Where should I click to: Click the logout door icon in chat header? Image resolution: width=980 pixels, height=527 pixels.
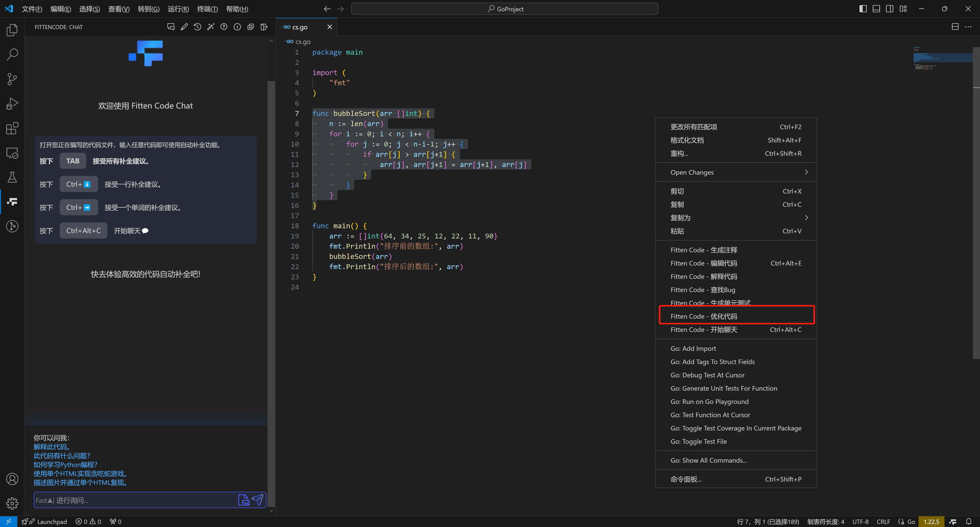[x=264, y=27]
